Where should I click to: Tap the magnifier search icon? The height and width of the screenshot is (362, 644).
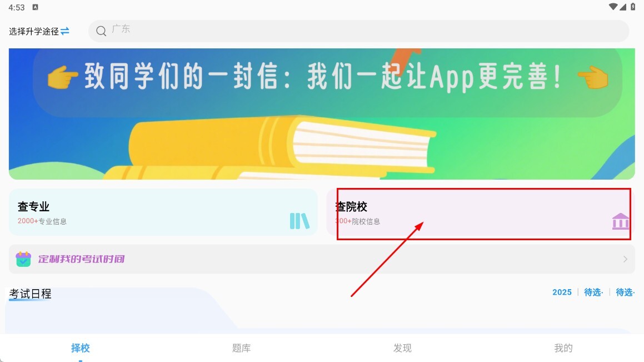click(x=101, y=31)
